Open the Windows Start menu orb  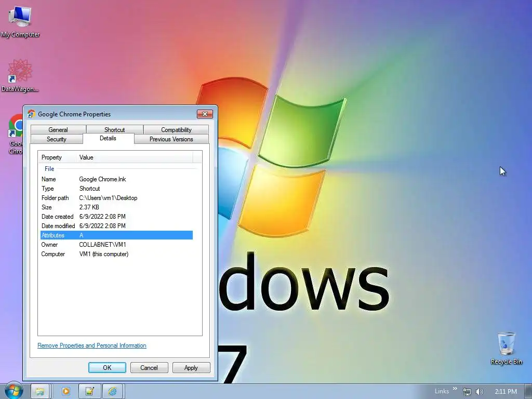click(x=14, y=391)
